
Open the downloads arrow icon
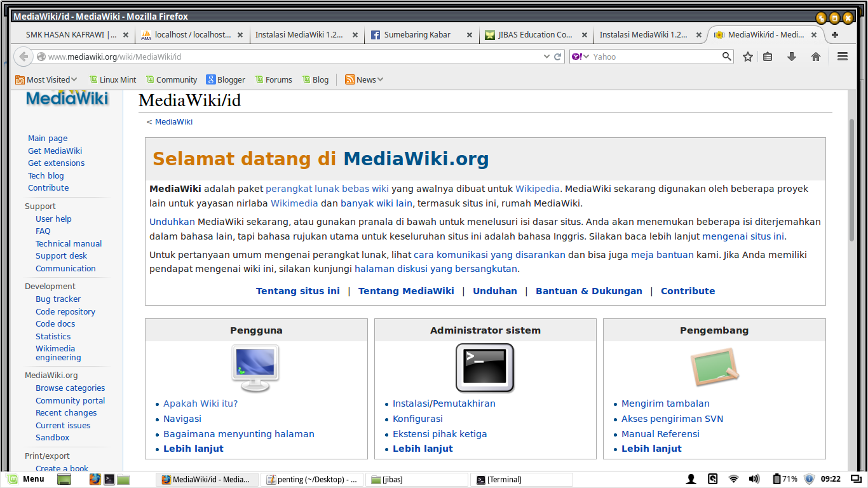point(792,57)
